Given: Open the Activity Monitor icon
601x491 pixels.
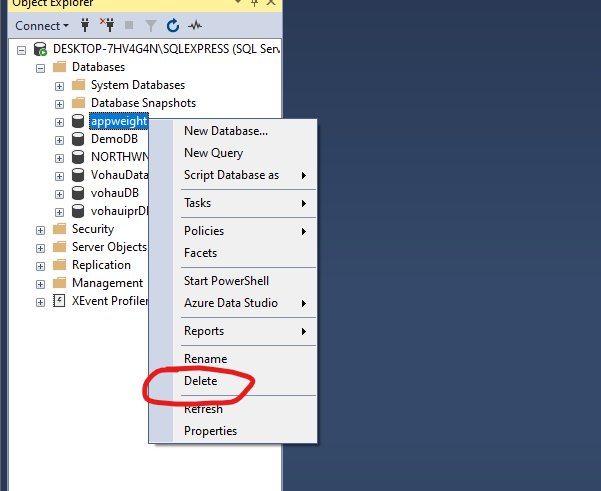Looking at the screenshot, I should [195, 25].
